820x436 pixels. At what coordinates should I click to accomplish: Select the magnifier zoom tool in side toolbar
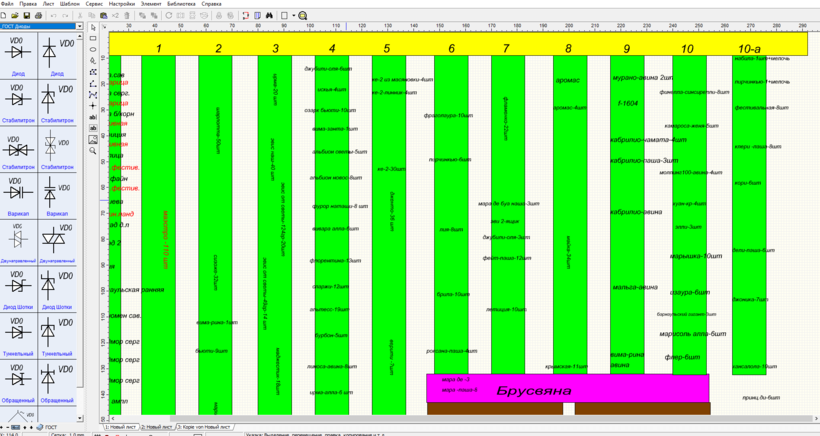click(93, 152)
